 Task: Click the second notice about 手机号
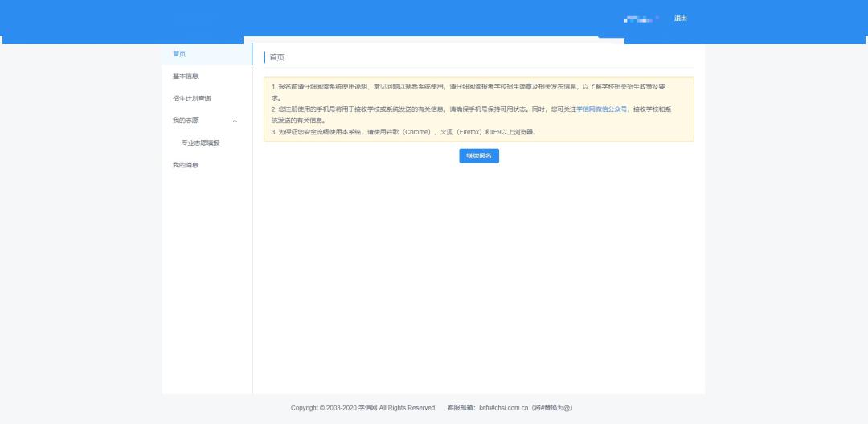418,109
